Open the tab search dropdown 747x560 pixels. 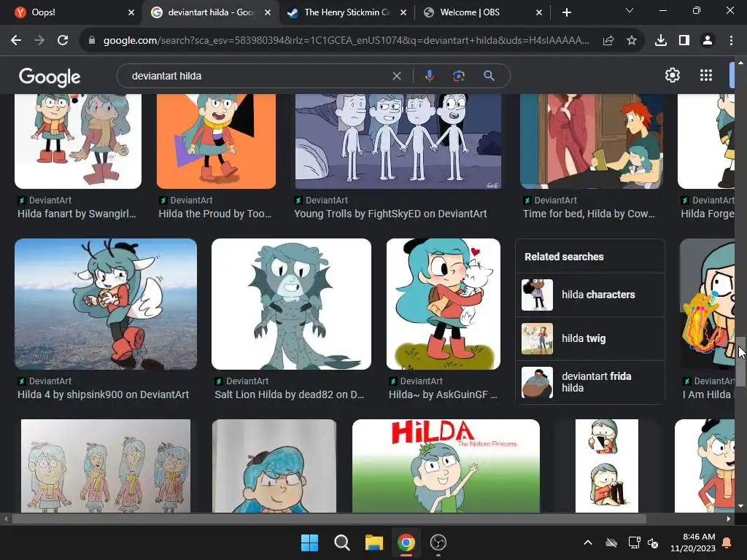[630, 10]
